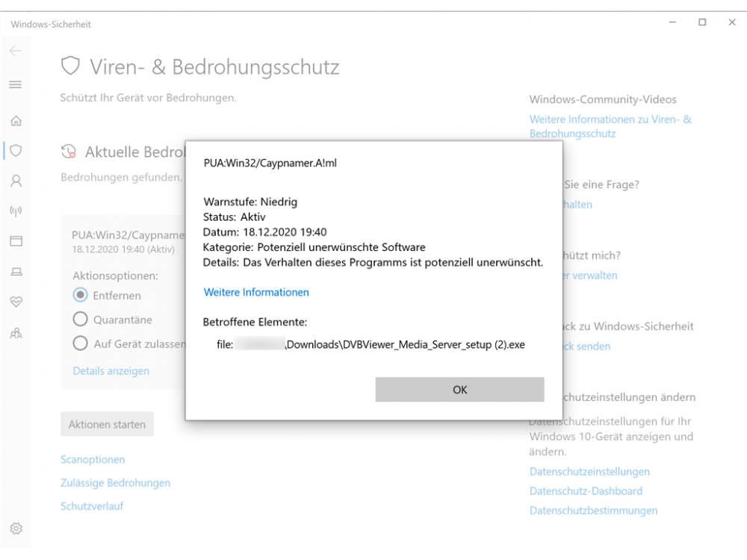
Task: Open the hamburger navigation menu
Action: click(16, 85)
